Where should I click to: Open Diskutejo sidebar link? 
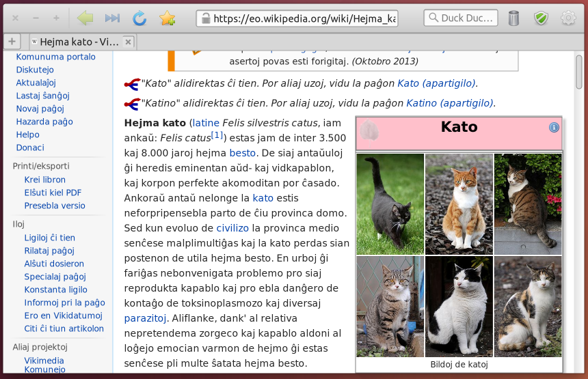coord(35,70)
